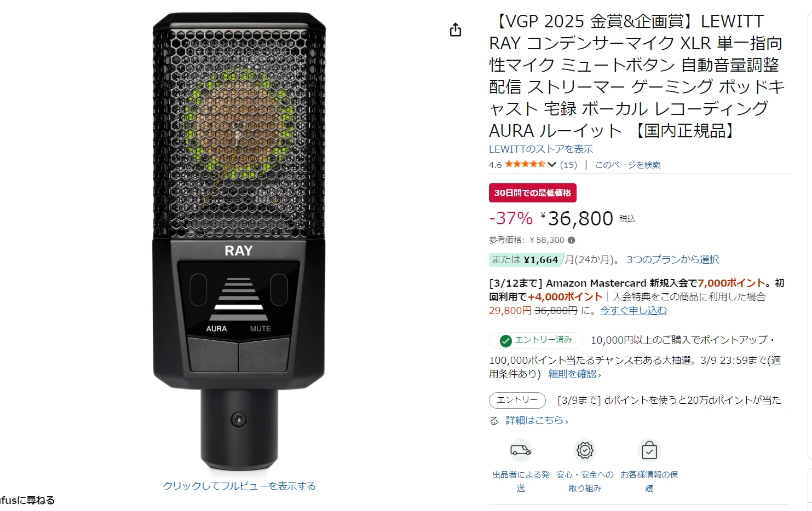Click the エントリー pill button

[517, 400]
